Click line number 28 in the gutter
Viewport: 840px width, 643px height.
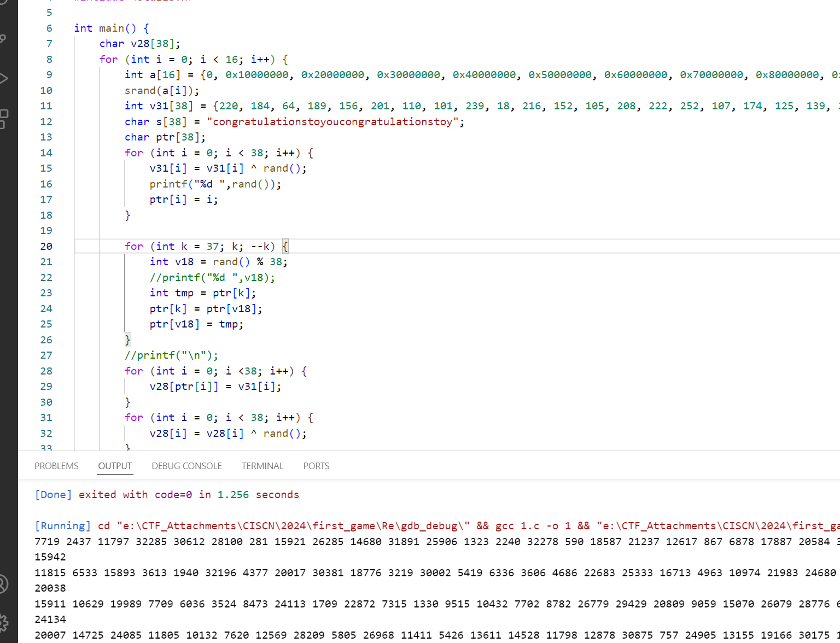46,371
